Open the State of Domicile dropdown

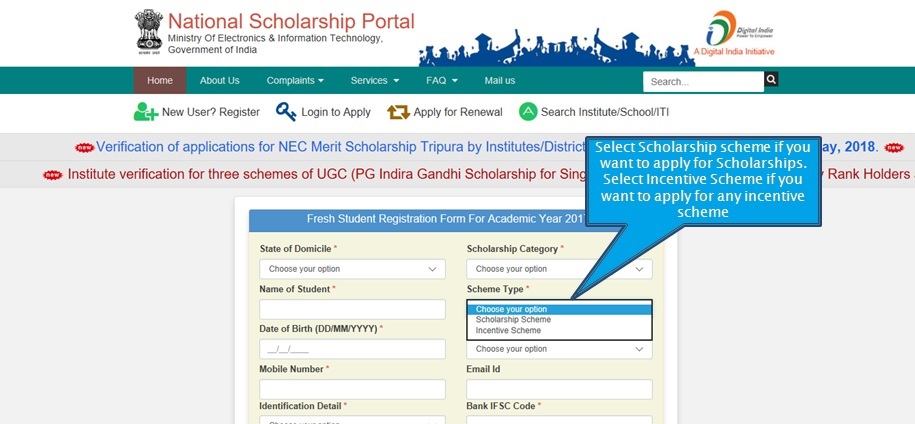[352, 269]
